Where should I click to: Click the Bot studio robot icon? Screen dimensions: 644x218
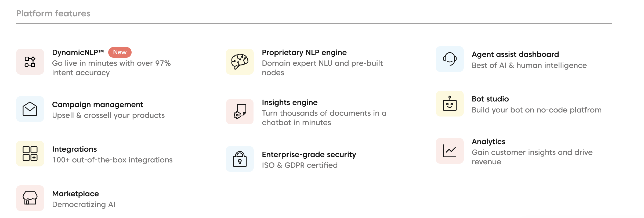tap(450, 104)
